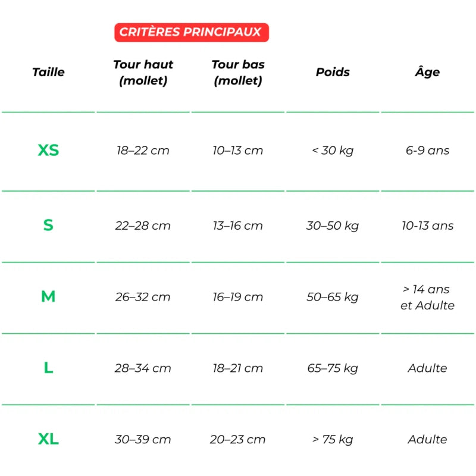Click the 'Tour bas (mollet)' header
The image size is (476, 476).
(238, 73)
